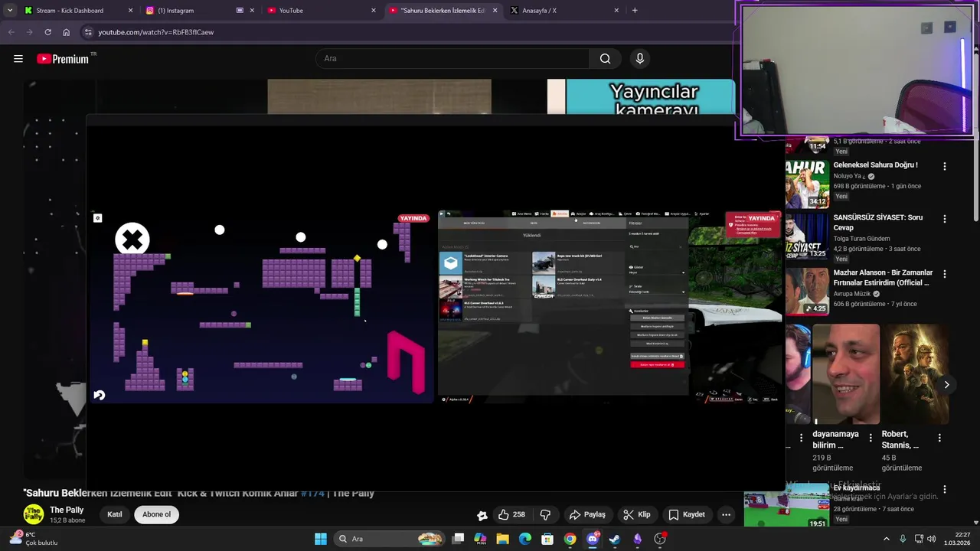Open a new browser tab
The height and width of the screenshot is (551, 980).
click(635, 11)
